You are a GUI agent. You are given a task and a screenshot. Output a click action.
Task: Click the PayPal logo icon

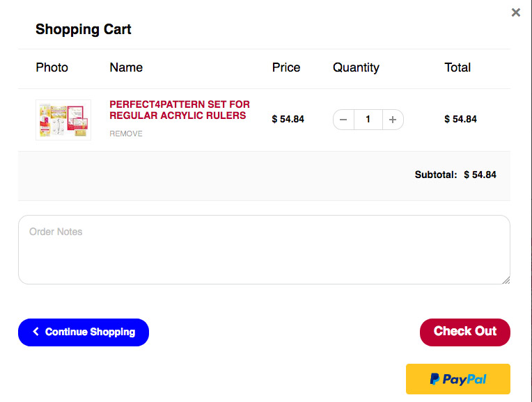[x=435, y=379]
